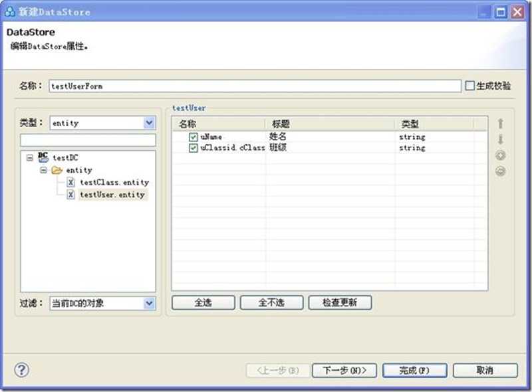Click the uName field name text

(211, 137)
